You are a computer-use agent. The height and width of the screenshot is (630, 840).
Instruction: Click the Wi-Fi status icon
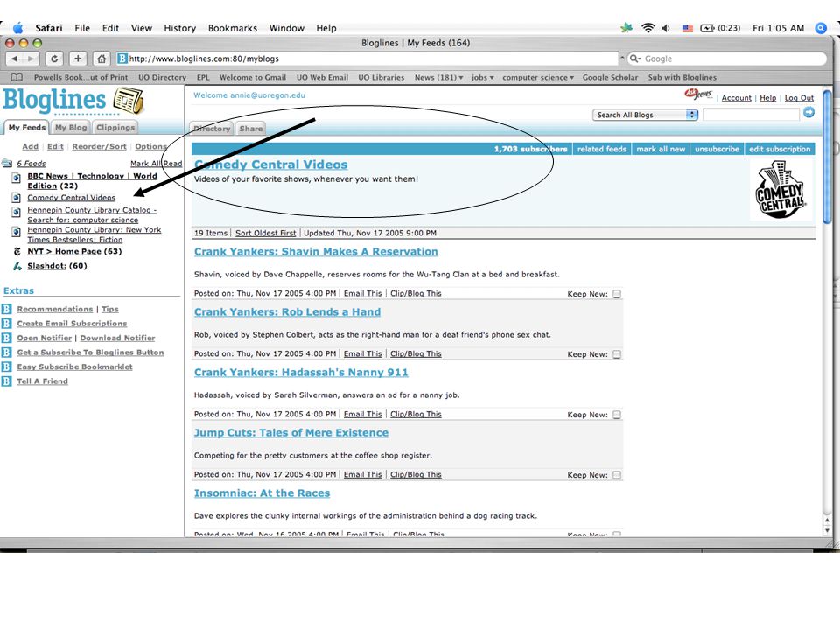[648, 28]
